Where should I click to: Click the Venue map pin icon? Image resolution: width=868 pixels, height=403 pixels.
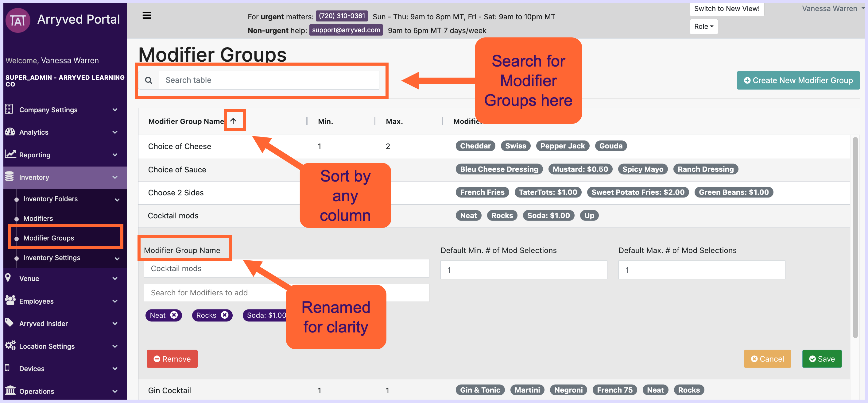pos(8,278)
